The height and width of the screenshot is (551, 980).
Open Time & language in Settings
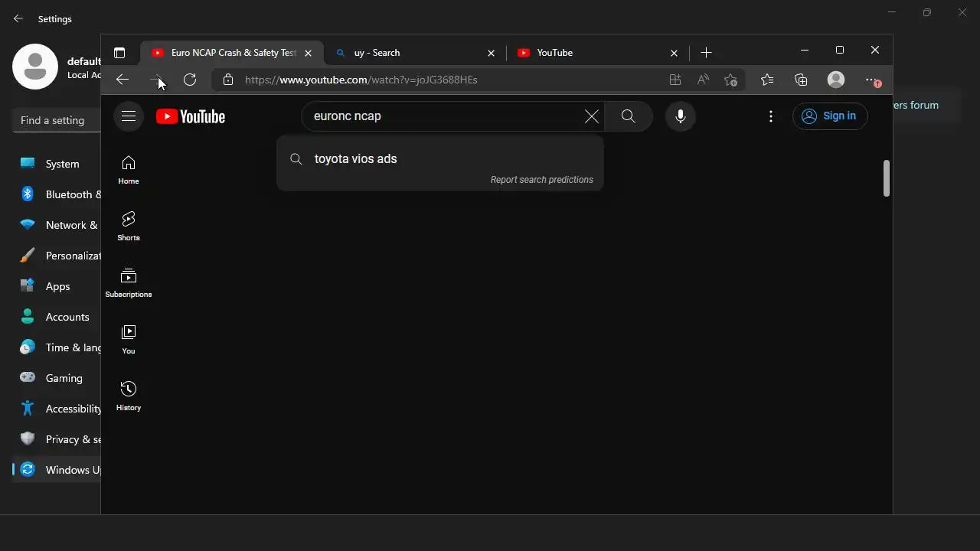click(x=57, y=347)
